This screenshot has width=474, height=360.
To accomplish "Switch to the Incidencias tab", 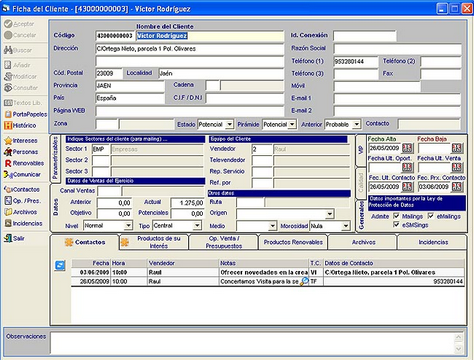I will (x=433, y=242).
